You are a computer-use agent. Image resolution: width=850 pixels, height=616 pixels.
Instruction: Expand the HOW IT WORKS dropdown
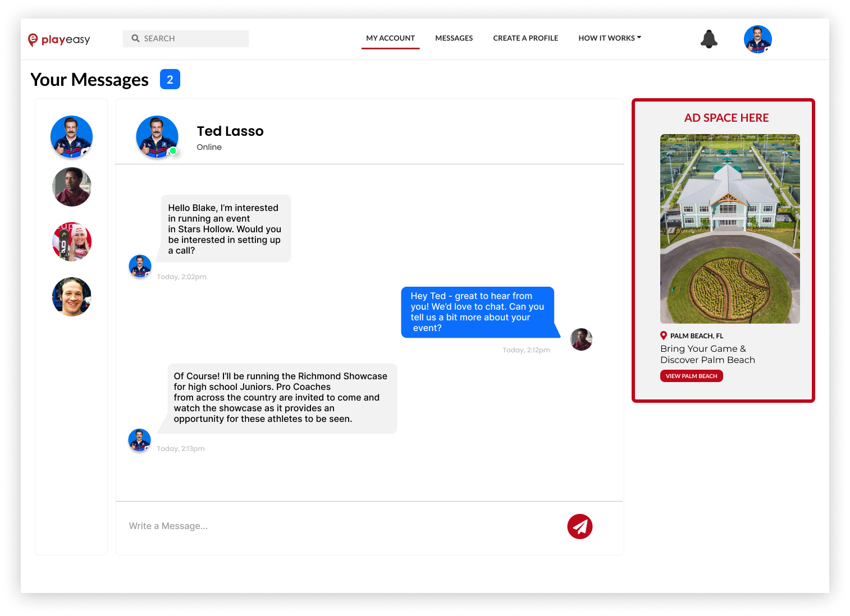coord(610,38)
